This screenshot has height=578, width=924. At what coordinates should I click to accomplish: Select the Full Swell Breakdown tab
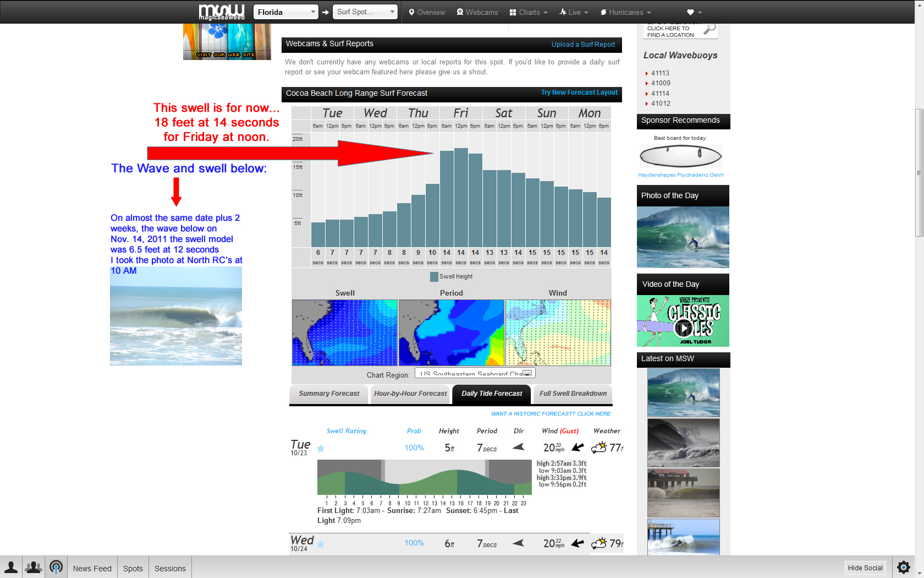(573, 394)
